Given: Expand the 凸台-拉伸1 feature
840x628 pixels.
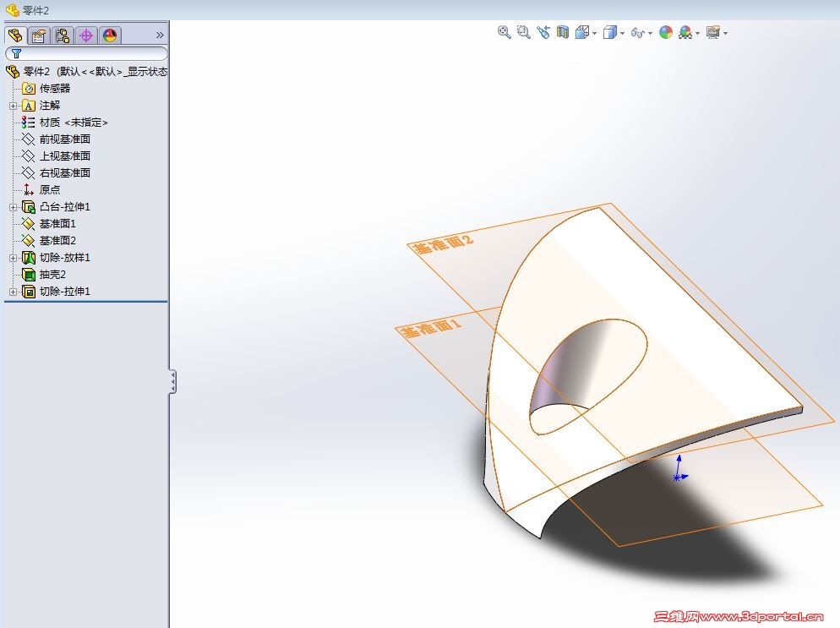Looking at the screenshot, I should [14, 207].
